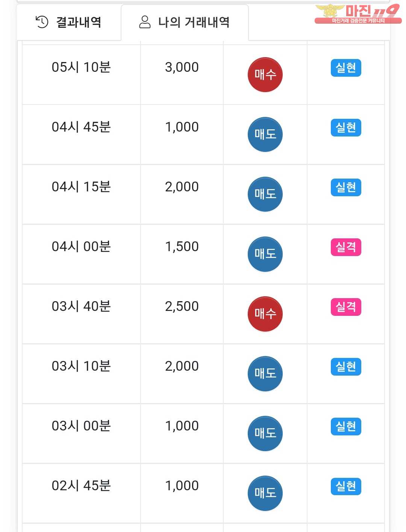Click the 2,500 amount cell
Screen dimensions: 406x532
click(182, 306)
